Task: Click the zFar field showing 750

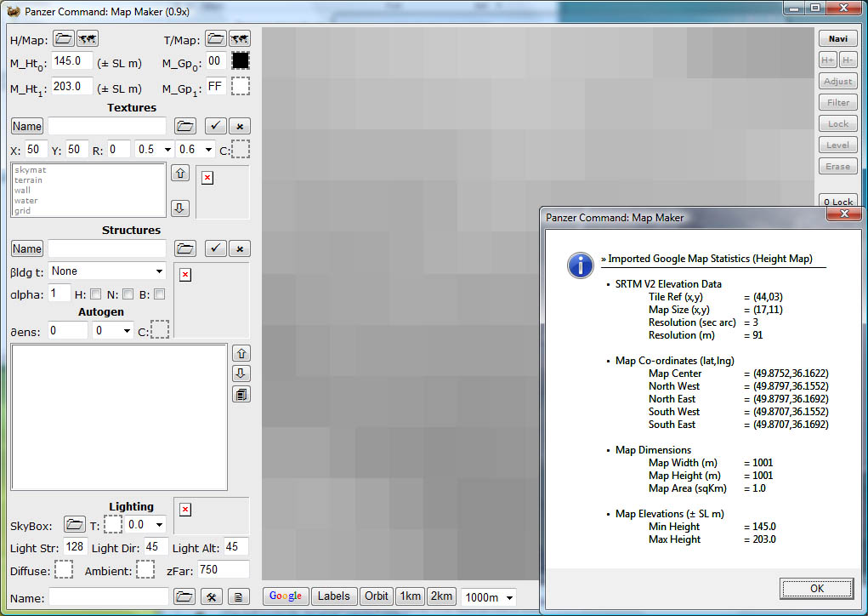Action: click(223, 569)
